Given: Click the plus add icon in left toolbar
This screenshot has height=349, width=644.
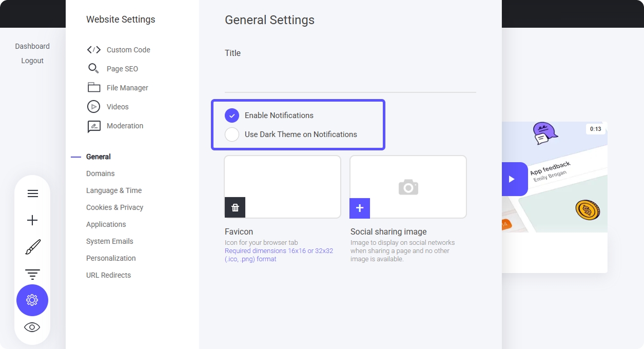Looking at the screenshot, I should 32,220.
